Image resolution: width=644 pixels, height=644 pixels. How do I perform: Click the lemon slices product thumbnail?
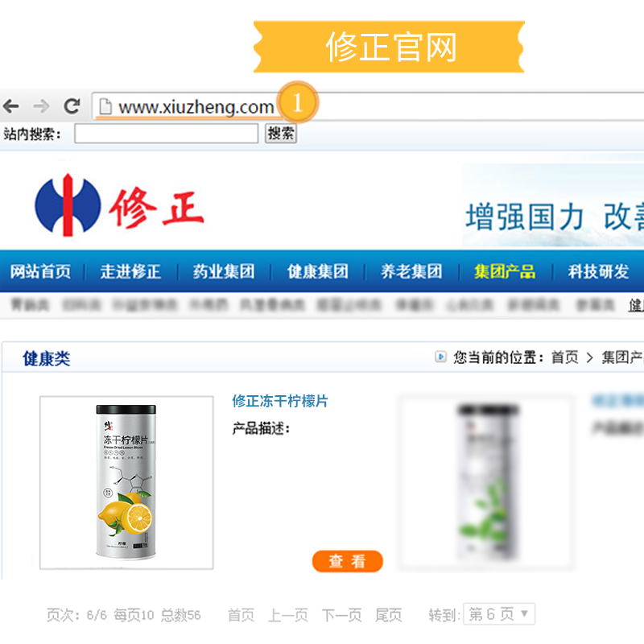(x=126, y=482)
